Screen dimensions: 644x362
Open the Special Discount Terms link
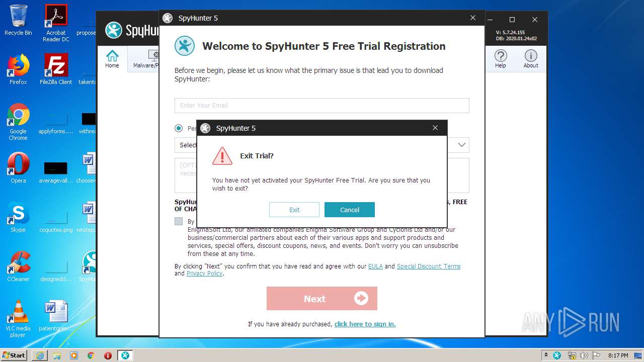(429, 266)
